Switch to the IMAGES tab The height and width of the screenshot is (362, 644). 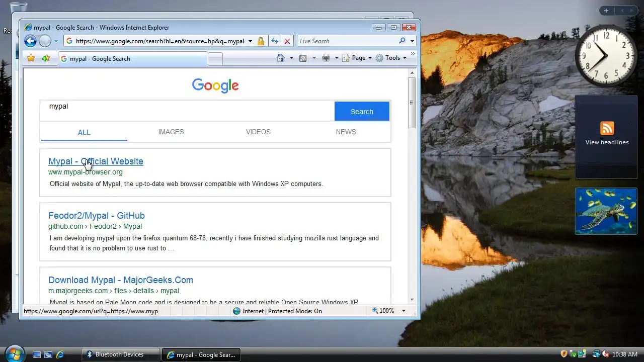click(x=171, y=132)
